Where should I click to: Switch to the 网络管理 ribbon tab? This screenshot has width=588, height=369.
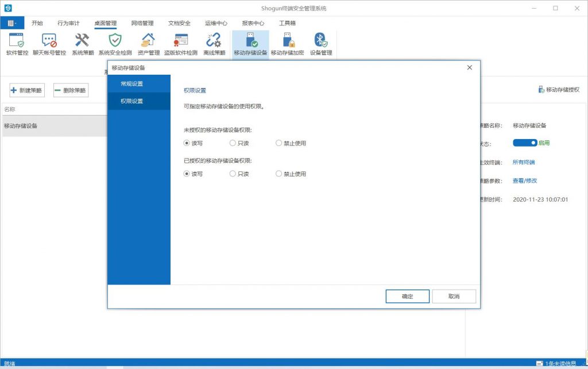(142, 24)
